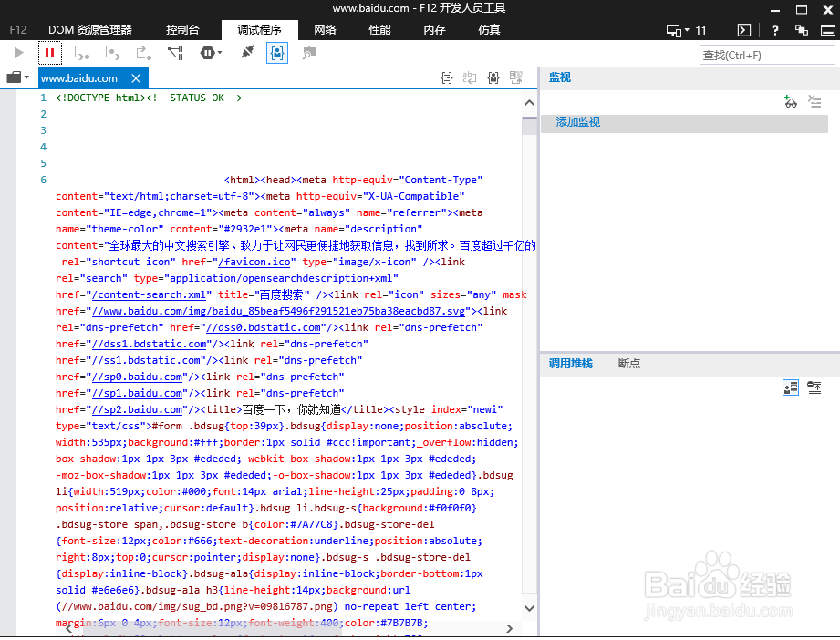Image resolution: width=840 pixels, height=640 pixels.
Task: Click the rightmost editor toolbar icon (source maps)
Action: click(516, 78)
